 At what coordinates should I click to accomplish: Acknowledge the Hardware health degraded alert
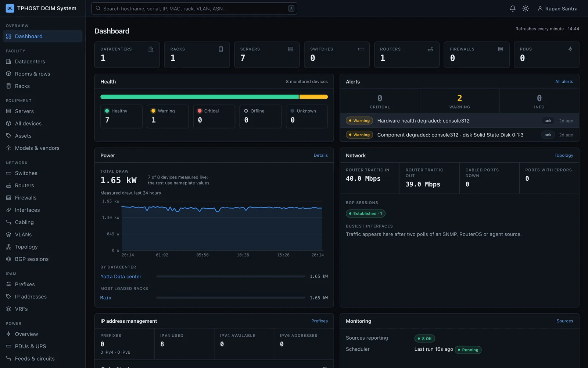548,121
